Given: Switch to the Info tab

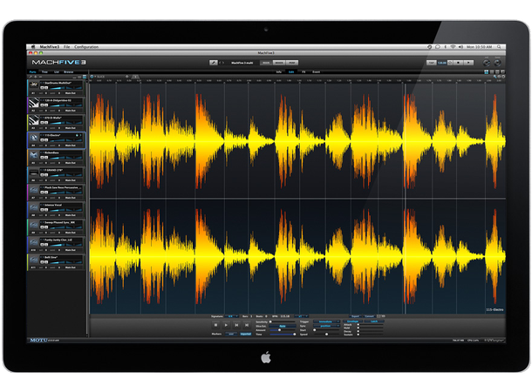Looking at the screenshot, I should [279, 71].
